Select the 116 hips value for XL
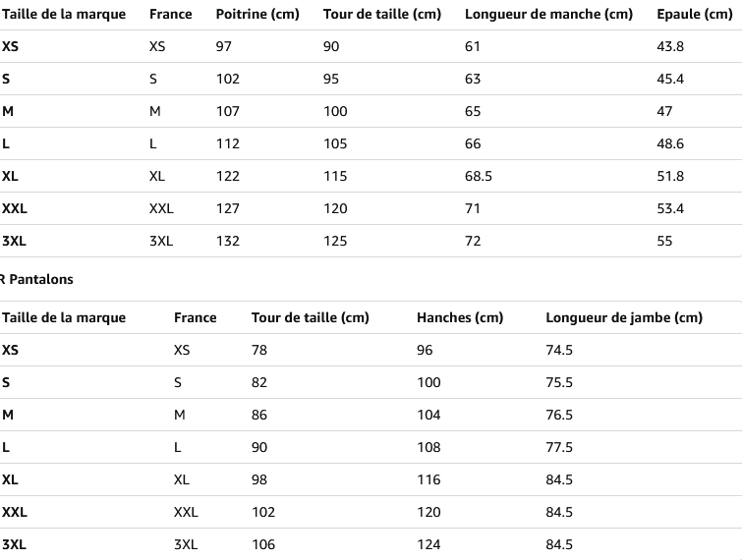This screenshot has width=742, height=560. point(428,479)
